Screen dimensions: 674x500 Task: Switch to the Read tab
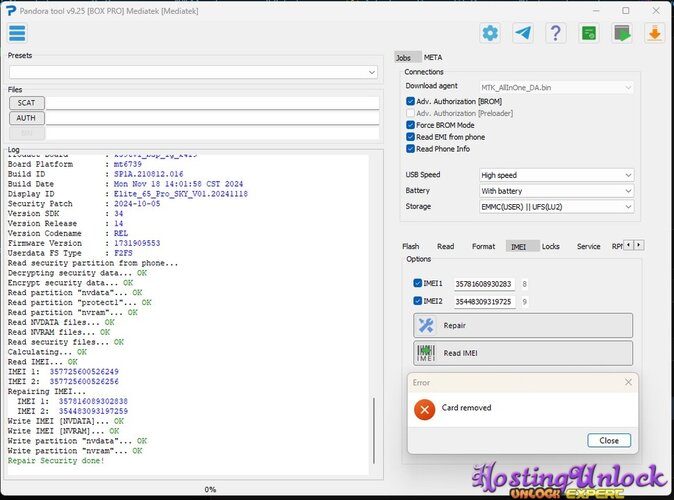pyautogui.click(x=445, y=246)
